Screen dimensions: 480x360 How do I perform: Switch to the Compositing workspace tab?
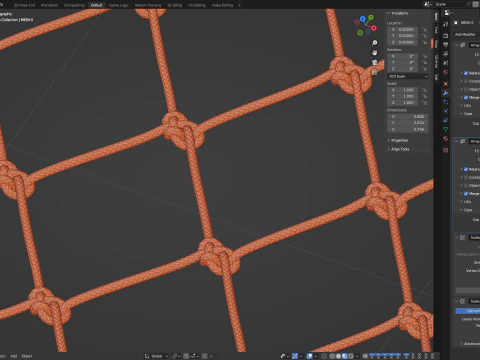(74, 5)
